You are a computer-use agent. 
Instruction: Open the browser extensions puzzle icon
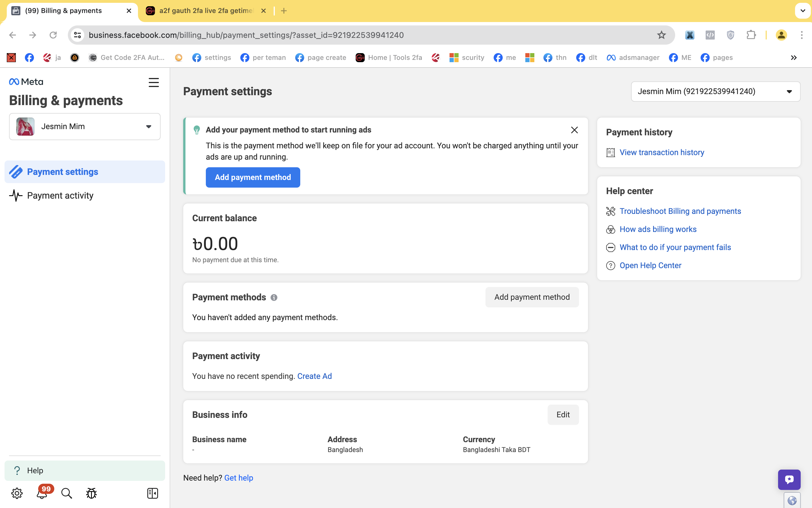[x=751, y=35]
